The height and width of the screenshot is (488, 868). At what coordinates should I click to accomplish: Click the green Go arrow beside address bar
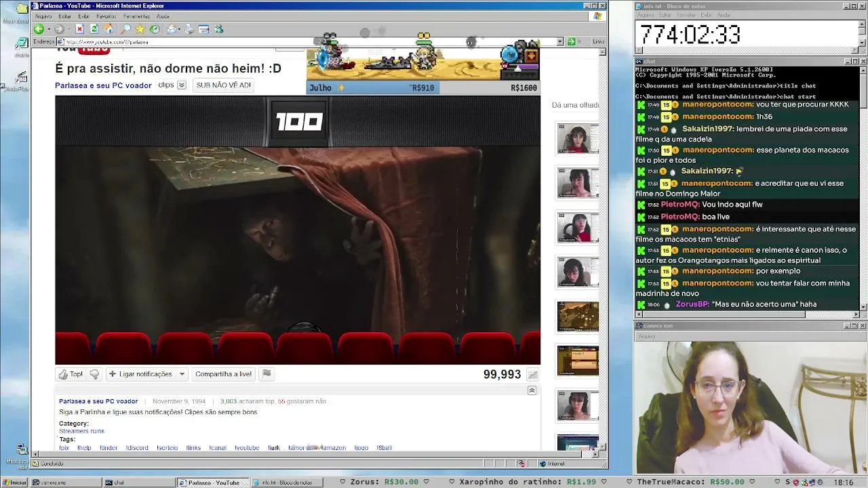[x=571, y=41]
